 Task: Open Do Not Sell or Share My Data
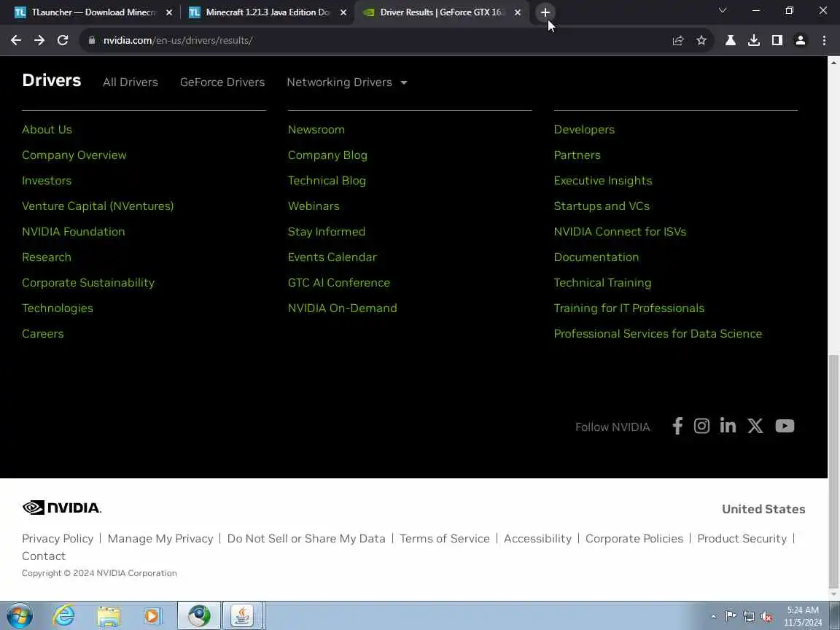pyautogui.click(x=306, y=538)
